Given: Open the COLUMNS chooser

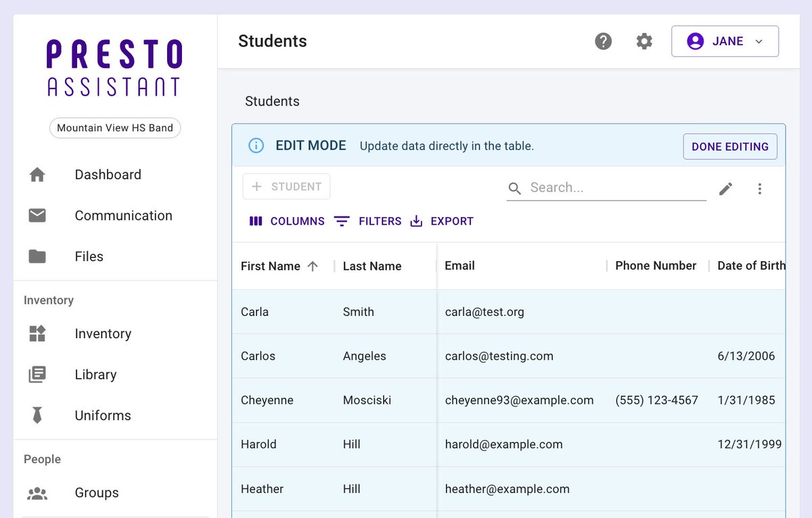Looking at the screenshot, I should tap(287, 221).
